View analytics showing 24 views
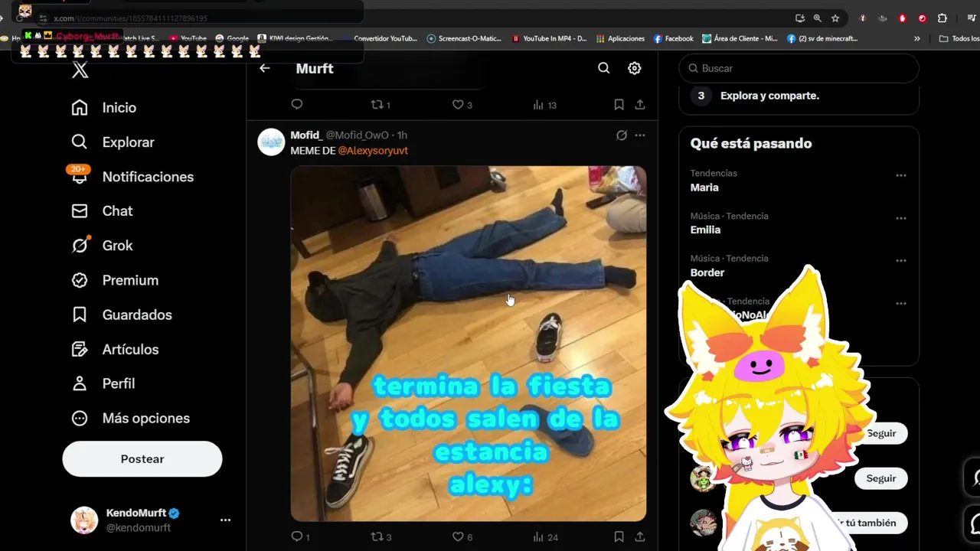 click(x=546, y=537)
